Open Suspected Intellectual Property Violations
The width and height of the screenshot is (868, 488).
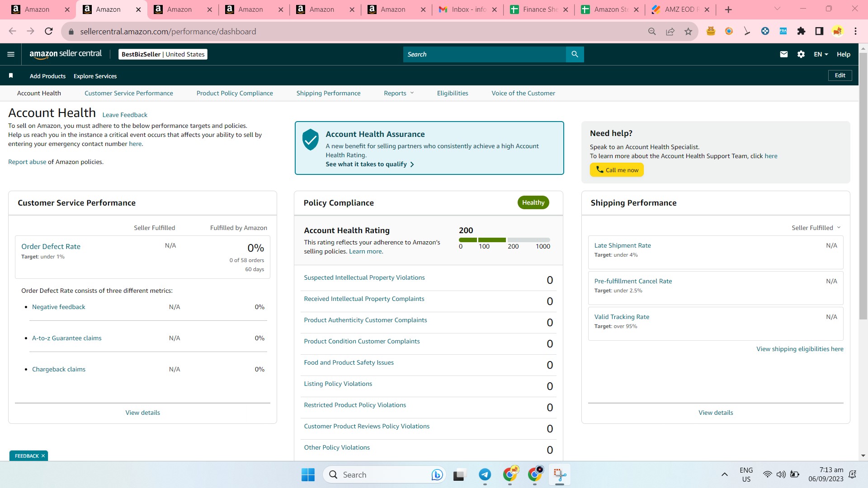[x=364, y=277]
